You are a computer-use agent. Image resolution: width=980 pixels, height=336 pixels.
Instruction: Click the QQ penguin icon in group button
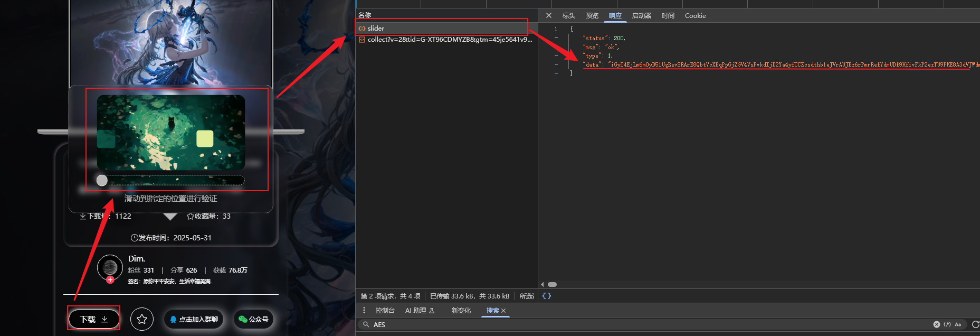pyautogui.click(x=173, y=319)
